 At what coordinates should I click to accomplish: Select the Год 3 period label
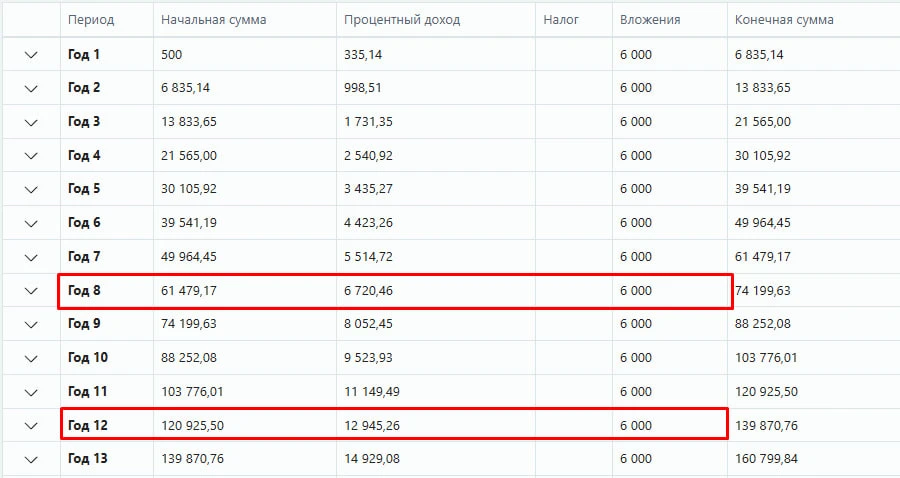pos(84,122)
